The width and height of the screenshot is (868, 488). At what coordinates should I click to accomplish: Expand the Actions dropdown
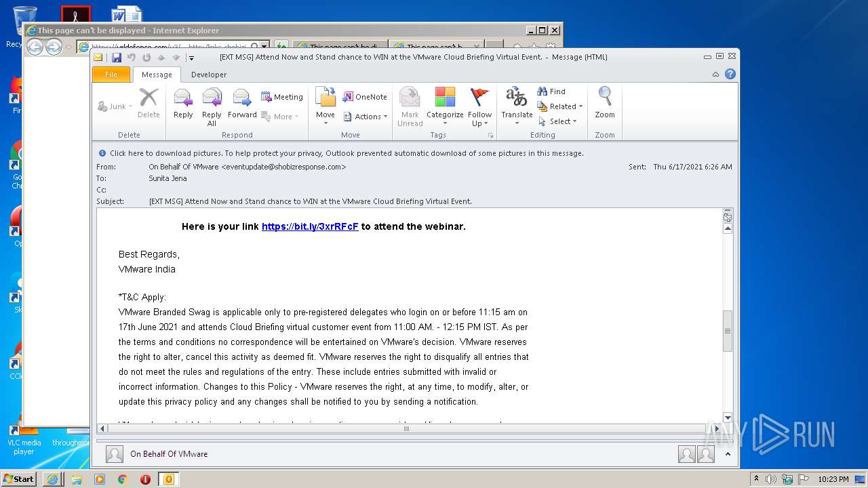pyautogui.click(x=366, y=117)
